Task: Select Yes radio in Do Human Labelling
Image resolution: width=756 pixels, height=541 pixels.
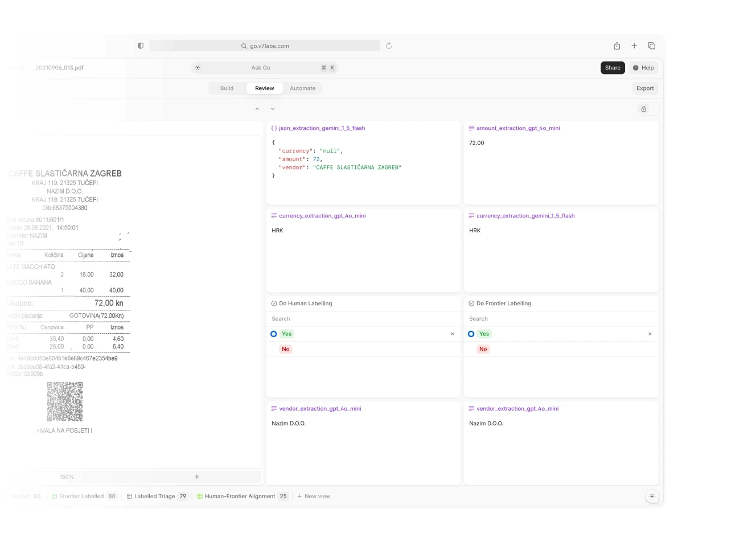Action: 274,334
